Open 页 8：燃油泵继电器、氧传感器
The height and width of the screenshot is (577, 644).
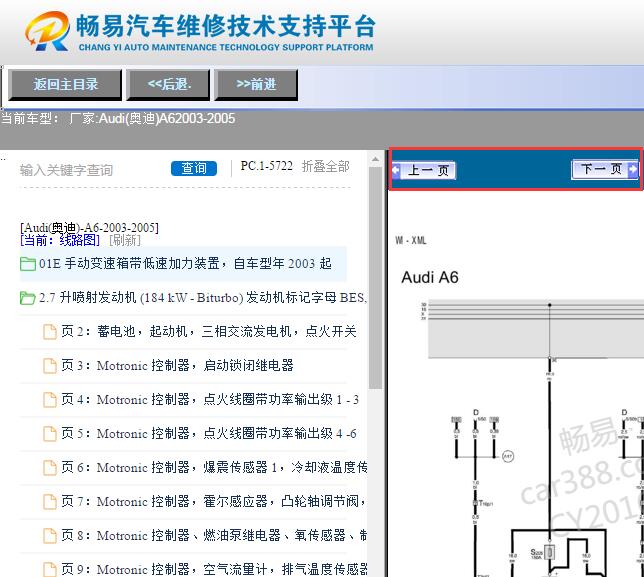214,536
